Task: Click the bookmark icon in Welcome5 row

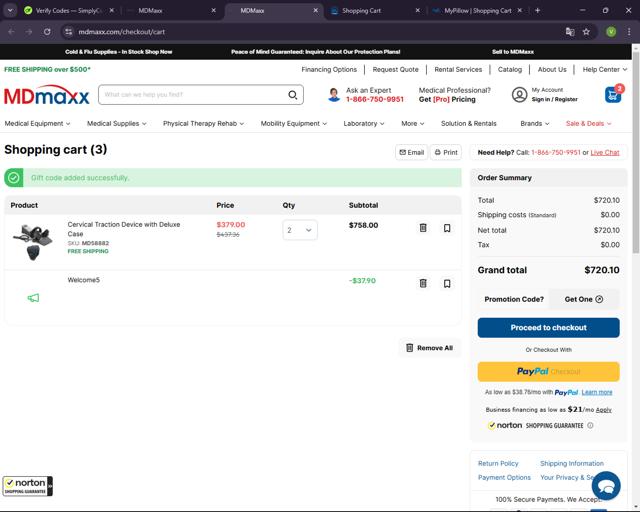Action: 447,283
